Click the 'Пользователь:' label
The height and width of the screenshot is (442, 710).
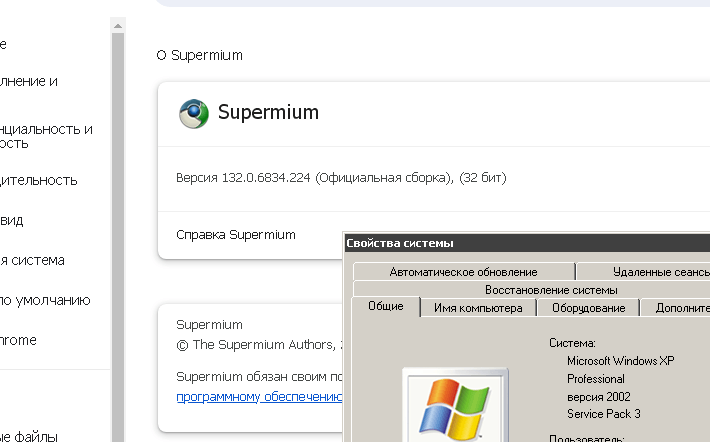pos(586,438)
